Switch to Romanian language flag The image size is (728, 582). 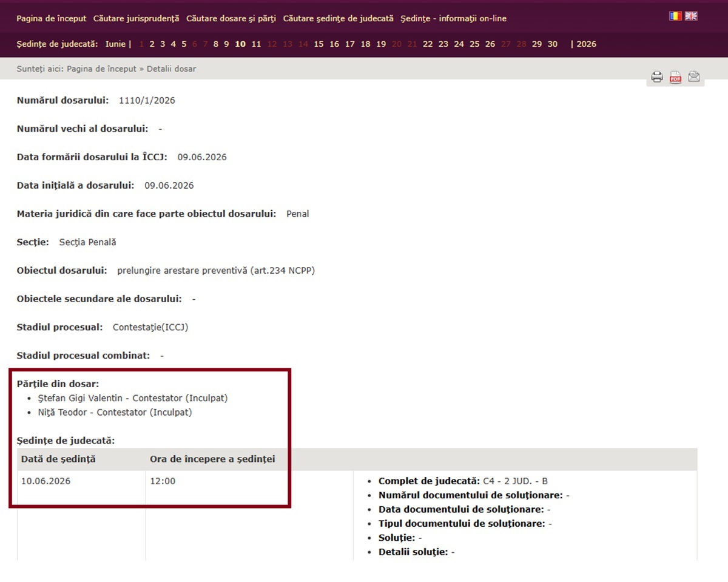tap(675, 16)
